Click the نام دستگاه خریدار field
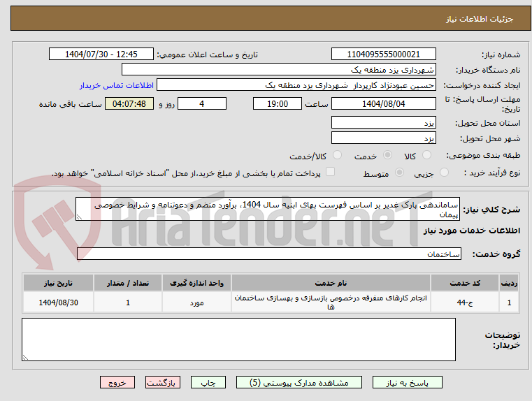 (278, 69)
